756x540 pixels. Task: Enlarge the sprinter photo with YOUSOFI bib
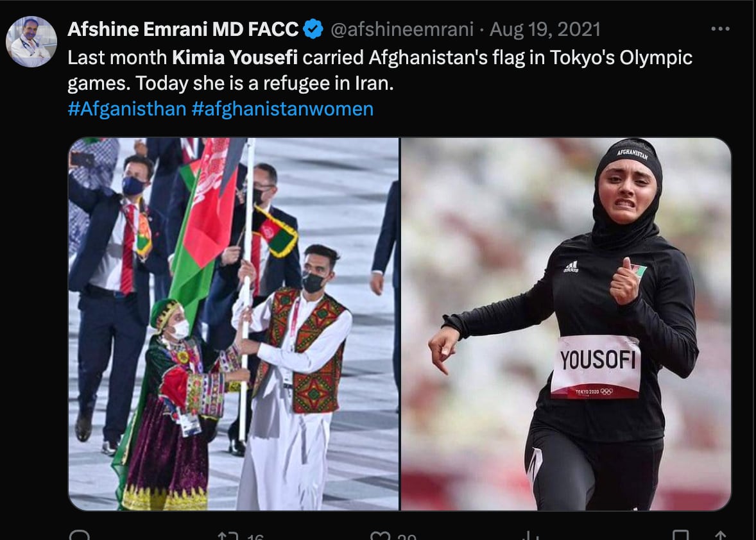pos(566,324)
